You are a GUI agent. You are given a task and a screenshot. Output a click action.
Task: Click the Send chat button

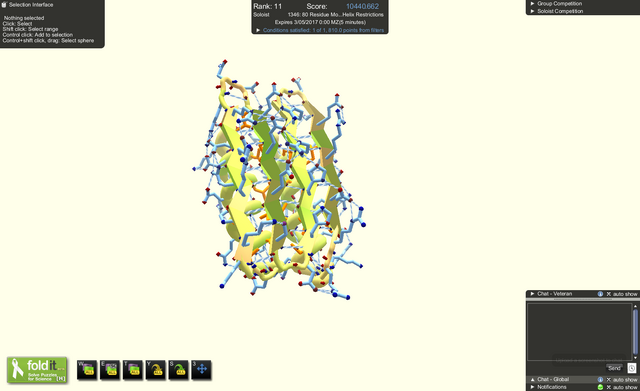pyautogui.click(x=614, y=368)
